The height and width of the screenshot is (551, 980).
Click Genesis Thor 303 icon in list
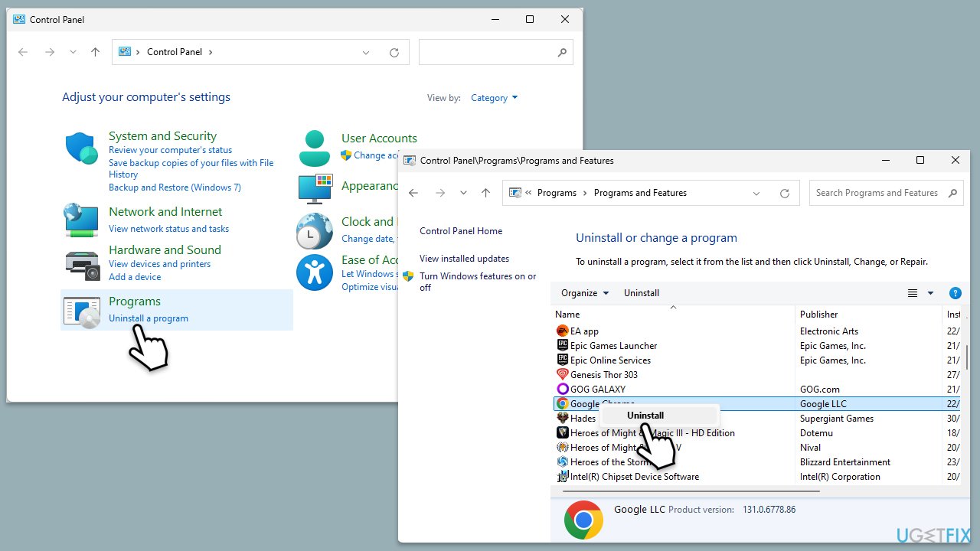[562, 375]
